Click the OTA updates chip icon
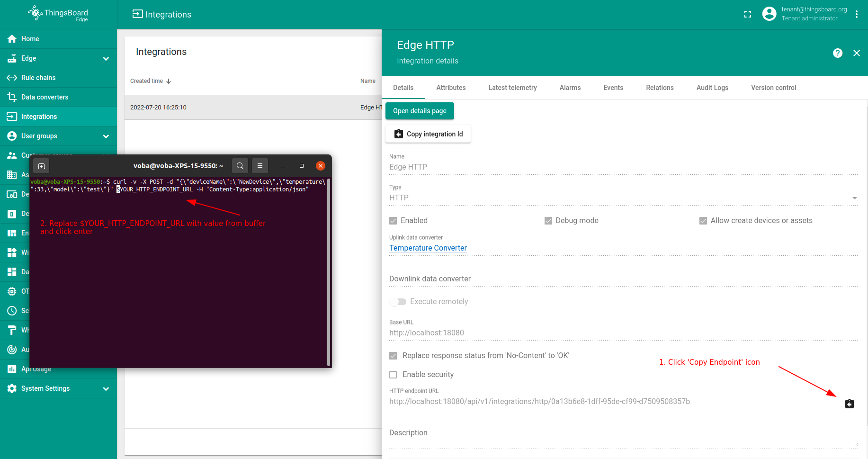Image resolution: width=868 pixels, height=459 pixels. tap(12, 291)
